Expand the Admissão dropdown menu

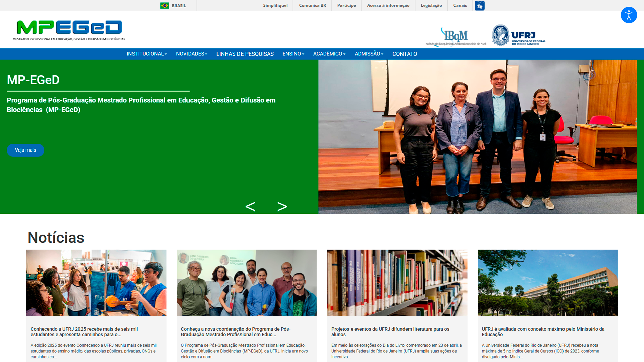369,54
